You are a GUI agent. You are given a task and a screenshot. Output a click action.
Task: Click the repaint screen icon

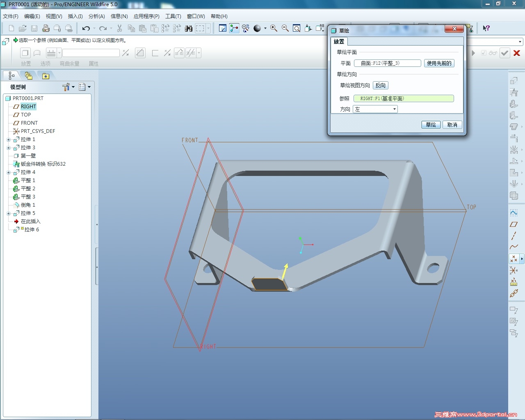(223, 28)
